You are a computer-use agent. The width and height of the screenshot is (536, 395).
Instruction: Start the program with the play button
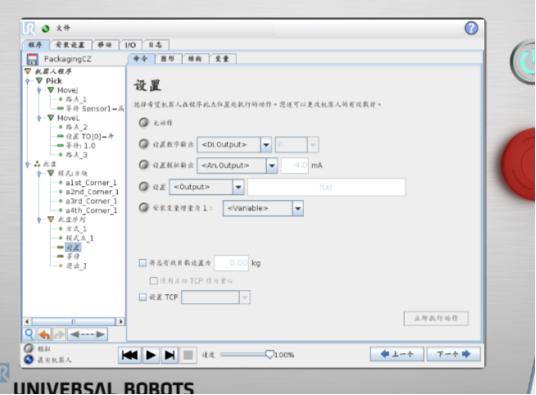[151, 355]
